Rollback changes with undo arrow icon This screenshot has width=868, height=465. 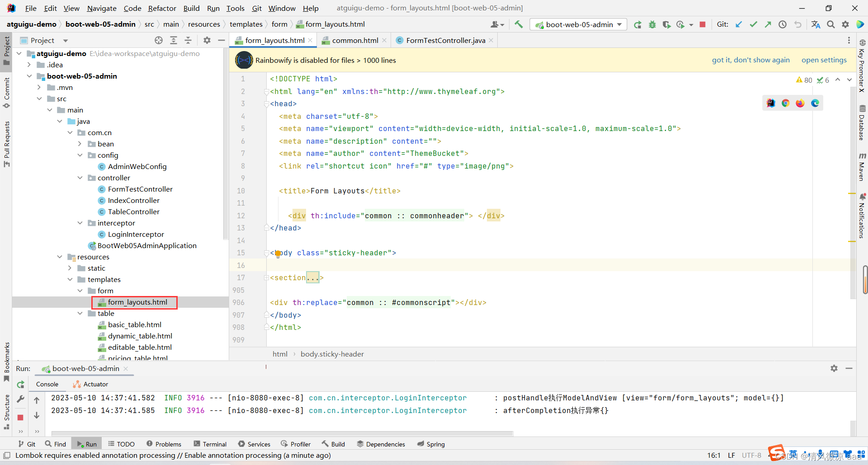pos(797,24)
